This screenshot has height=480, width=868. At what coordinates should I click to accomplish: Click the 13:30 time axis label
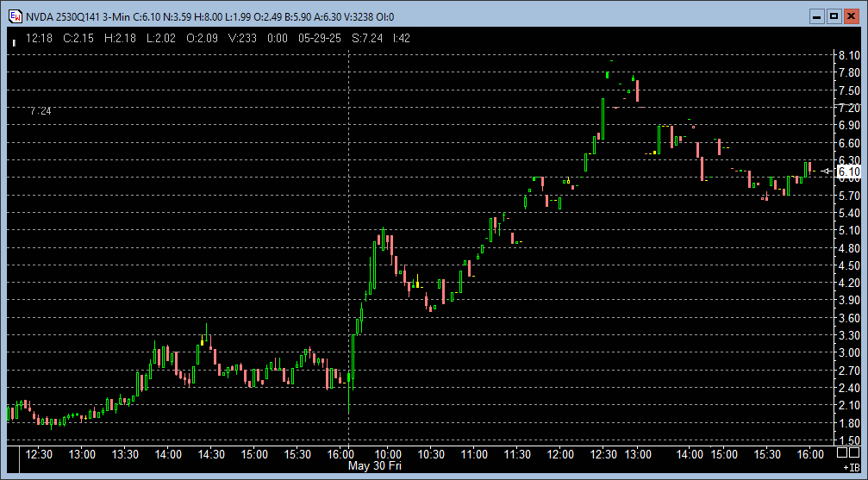pos(125,454)
